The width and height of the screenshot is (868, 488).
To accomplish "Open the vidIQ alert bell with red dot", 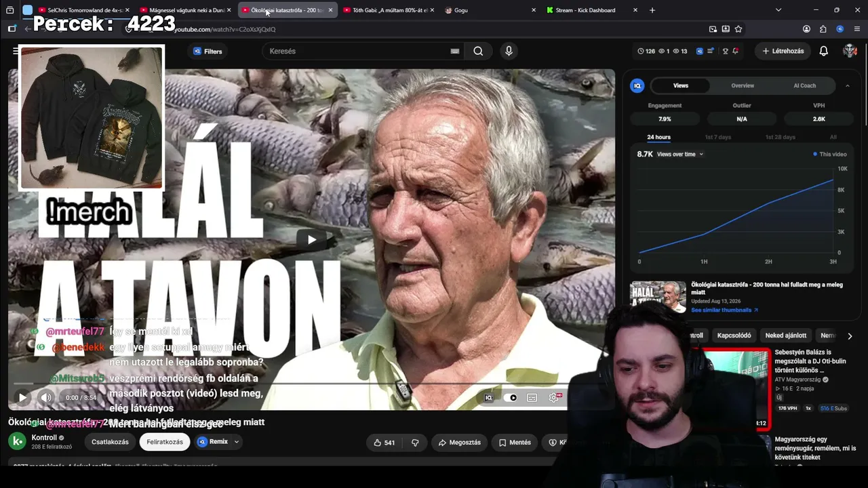I will [736, 52].
